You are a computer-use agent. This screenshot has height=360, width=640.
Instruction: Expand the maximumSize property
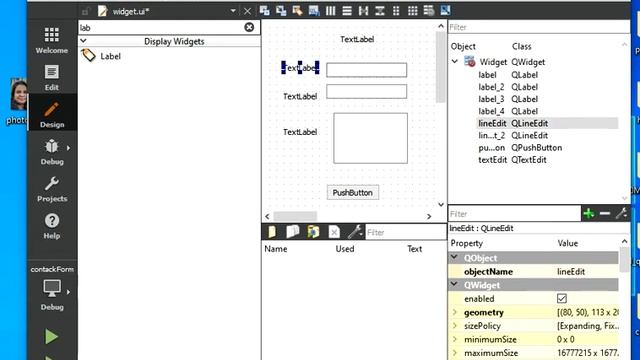coord(455,353)
